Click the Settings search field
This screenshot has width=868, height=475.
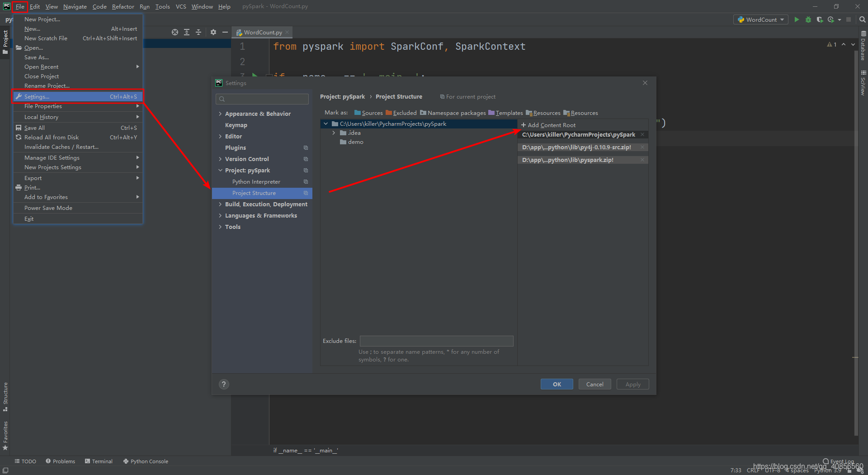tap(262, 99)
